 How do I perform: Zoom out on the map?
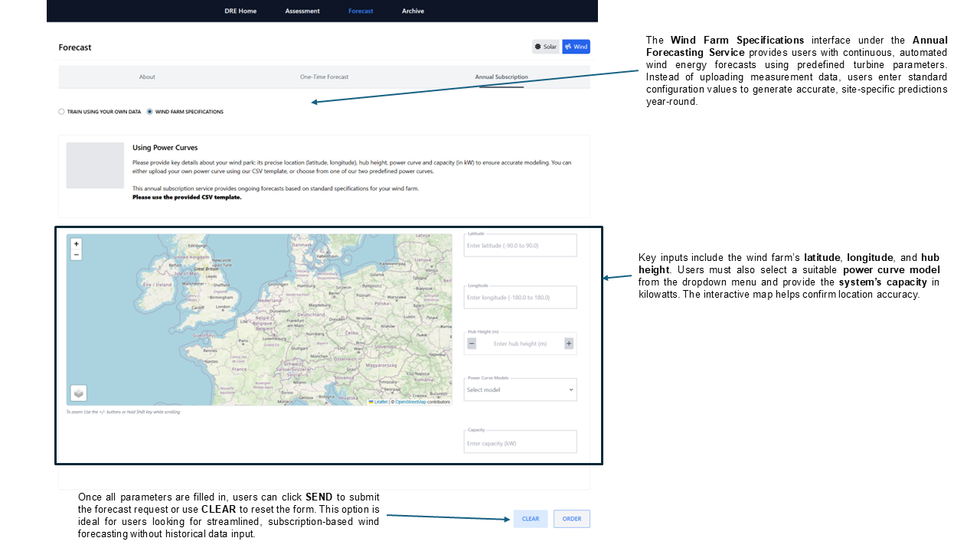coord(76,255)
